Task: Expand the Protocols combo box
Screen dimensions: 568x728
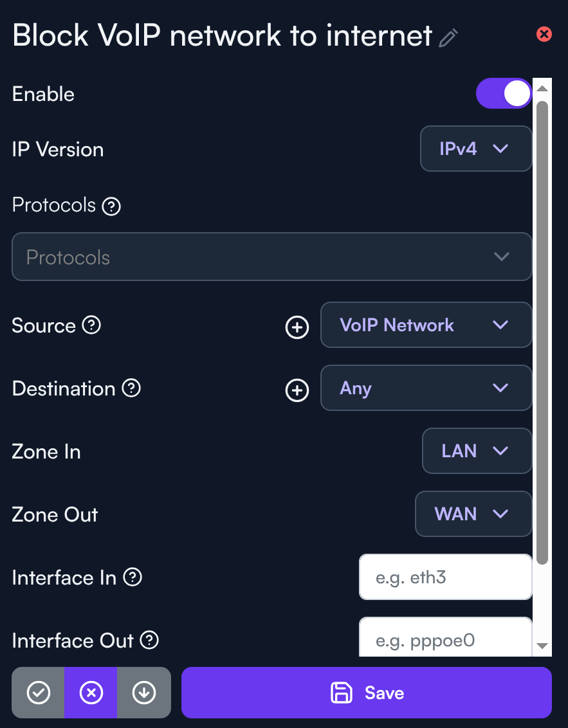Action: [271, 257]
